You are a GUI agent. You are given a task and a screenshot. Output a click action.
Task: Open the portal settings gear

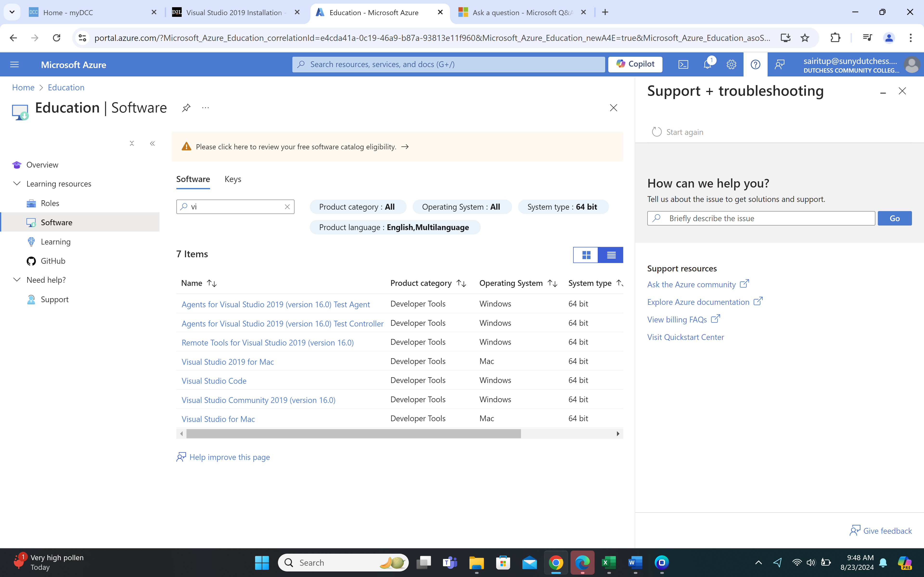tap(731, 64)
